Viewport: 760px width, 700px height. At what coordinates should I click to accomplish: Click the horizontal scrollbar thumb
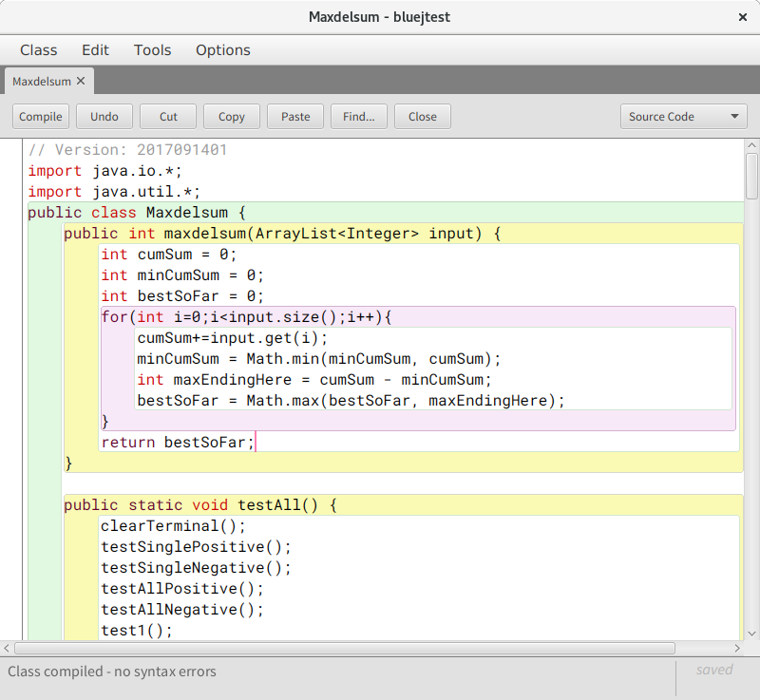coord(345,648)
